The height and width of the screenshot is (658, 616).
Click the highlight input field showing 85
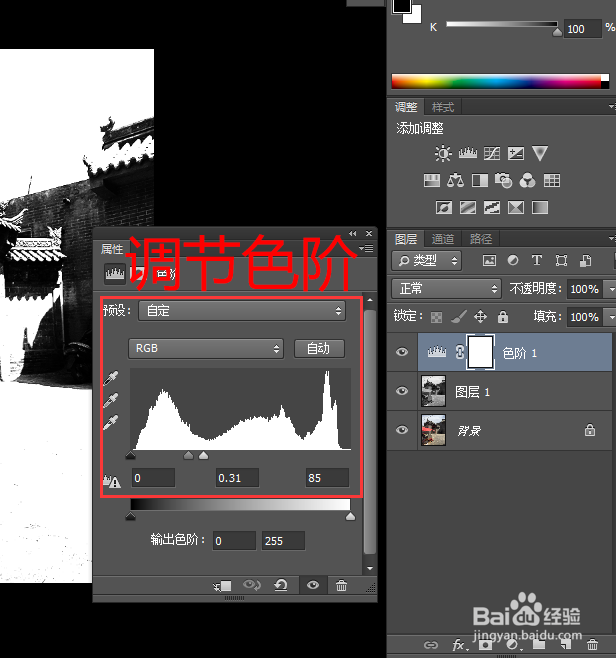tap(327, 478)
